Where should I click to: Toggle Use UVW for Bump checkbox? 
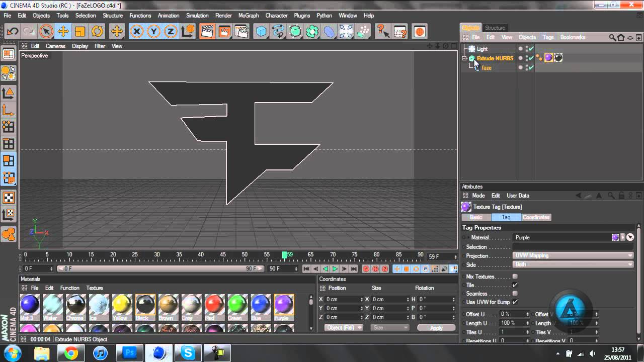pyautogui.click(x=515, y=302)
